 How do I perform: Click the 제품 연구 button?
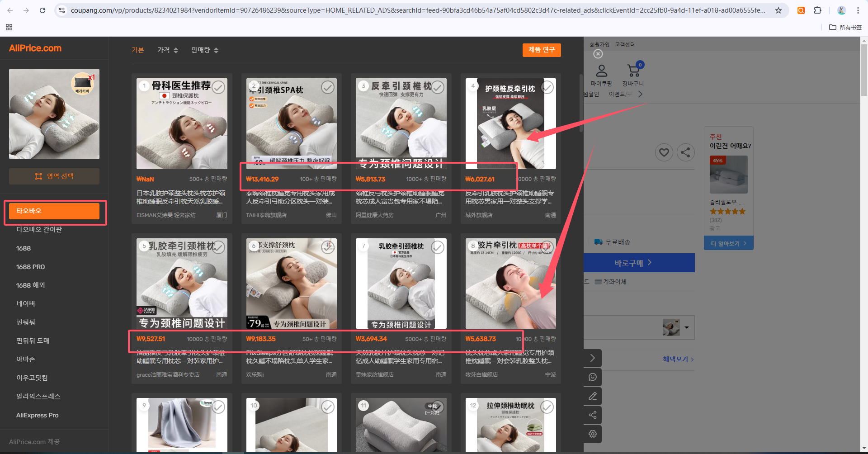(542, 50)
